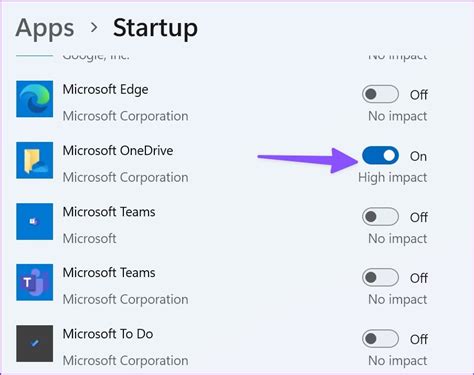
Task: Click the breadcrumb chevron after Apps
Action: point(94,27)
